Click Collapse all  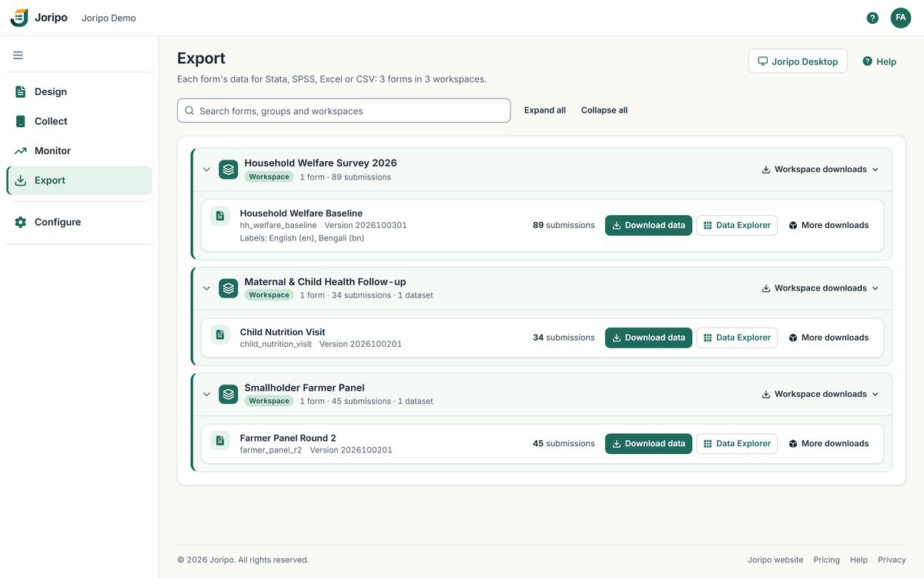tap(604, 110)
